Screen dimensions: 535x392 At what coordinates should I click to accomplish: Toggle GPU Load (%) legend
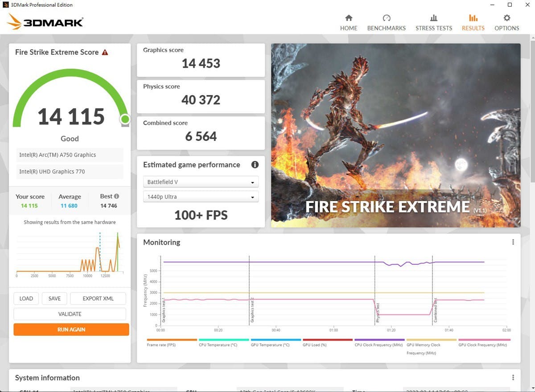tap(328, 343)
